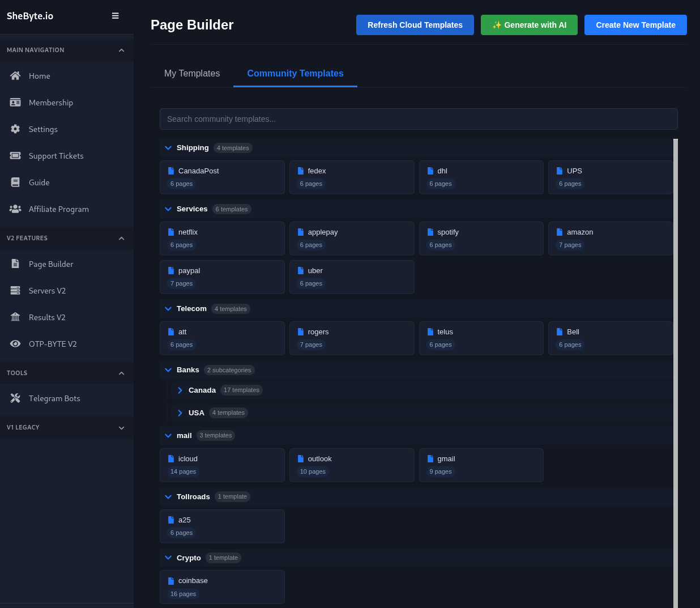700x608 pixels.
Task: Click the search community templates field
Action: pyautogui.click(x=419, y=119)
